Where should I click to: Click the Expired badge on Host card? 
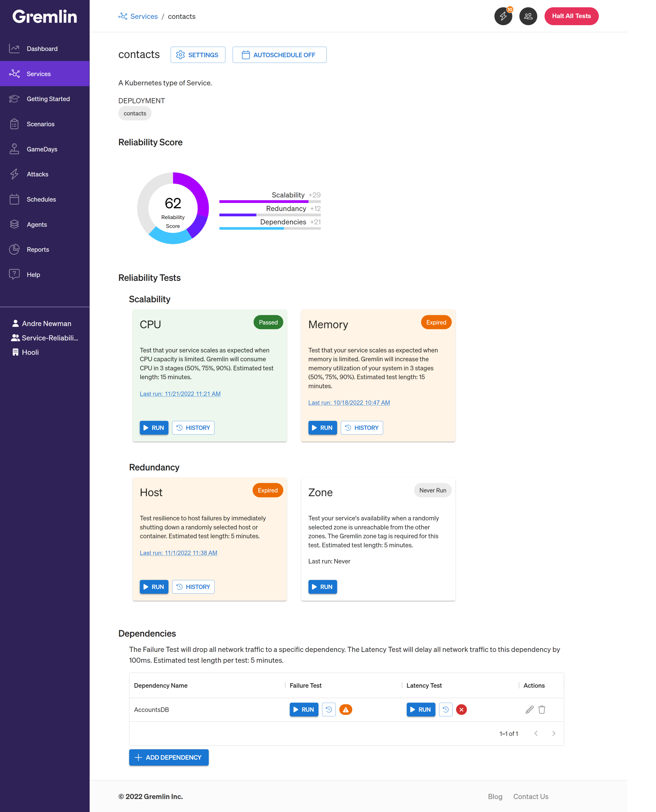(268, 490)
